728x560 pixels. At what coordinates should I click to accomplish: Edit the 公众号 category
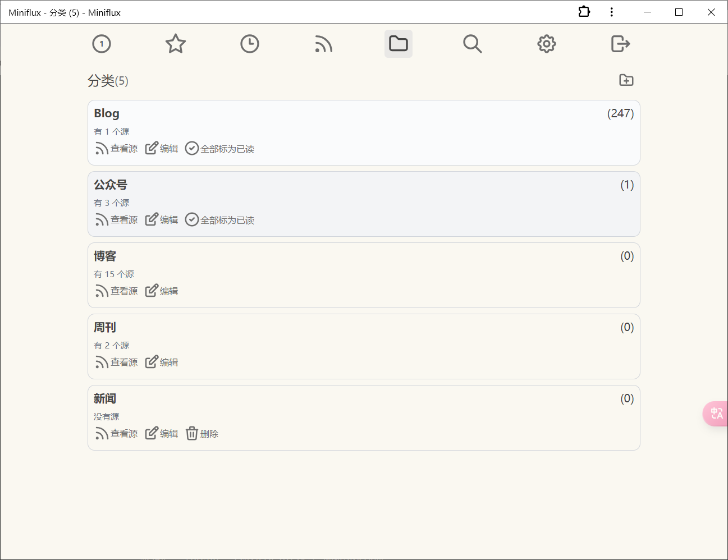point(162,219)
